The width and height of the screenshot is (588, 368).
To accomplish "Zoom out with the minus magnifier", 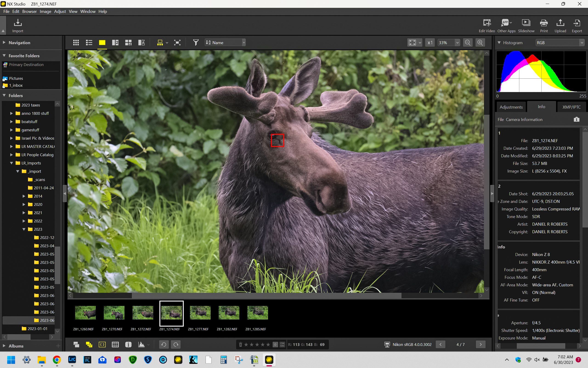I will coord(467,43).
